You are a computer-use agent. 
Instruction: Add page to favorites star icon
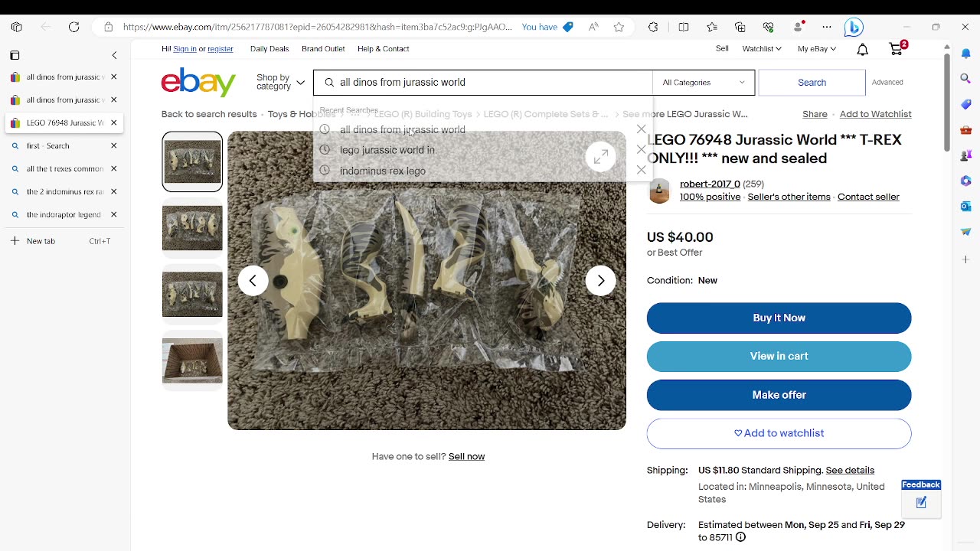619,27
